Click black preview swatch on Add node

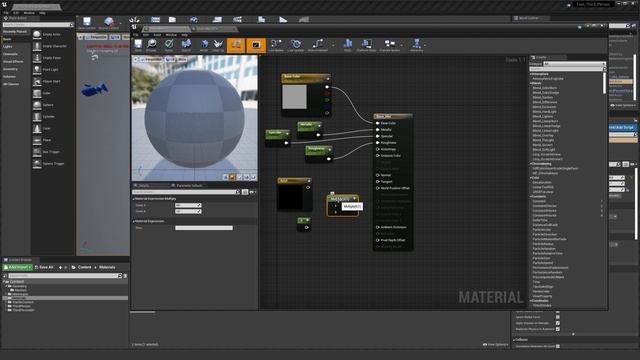click(290, 197)
